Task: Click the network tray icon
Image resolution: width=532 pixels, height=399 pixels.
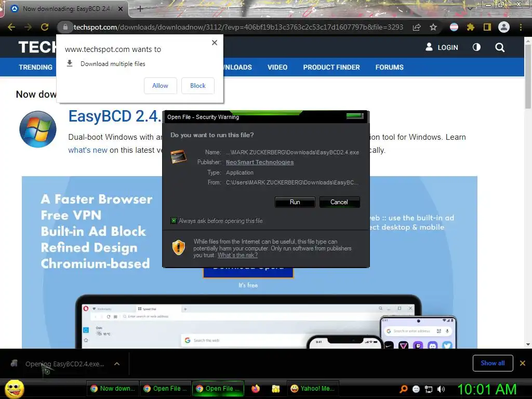Action: click(429, 389)
